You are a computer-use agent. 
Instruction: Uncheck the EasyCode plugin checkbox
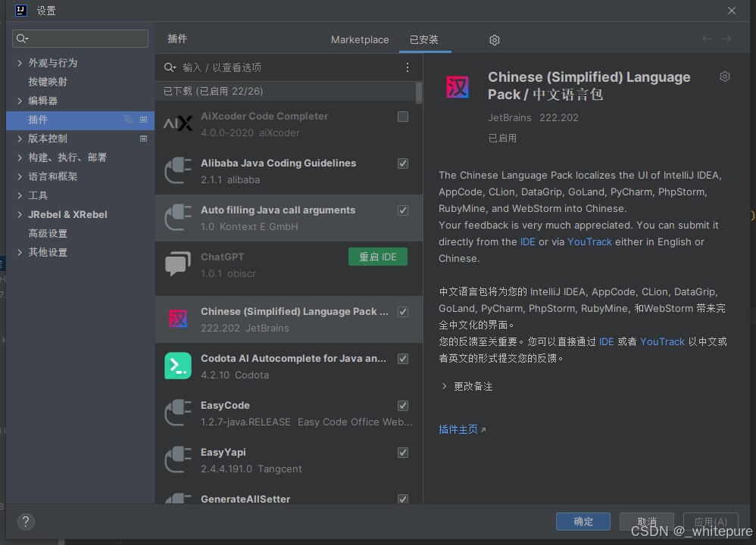coord(403,405)
